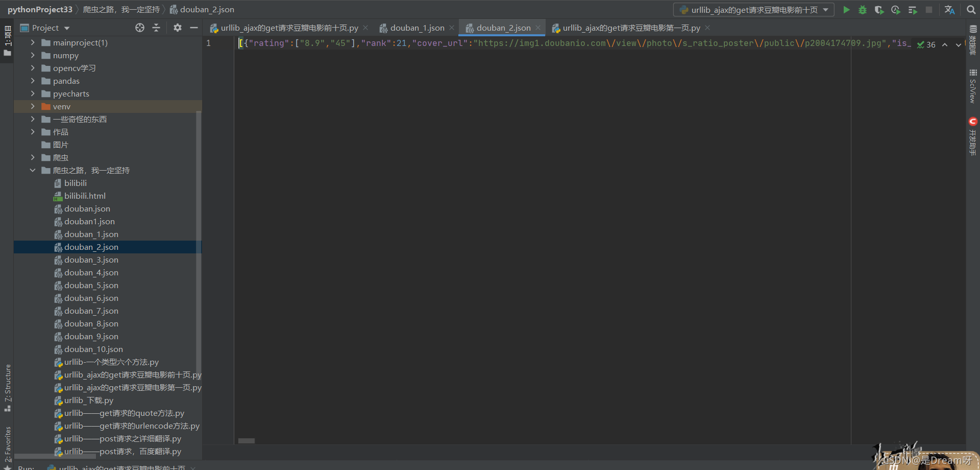980x470 pixels.
Task: Stop the running process with the square icon
Action: click(929, 10)
